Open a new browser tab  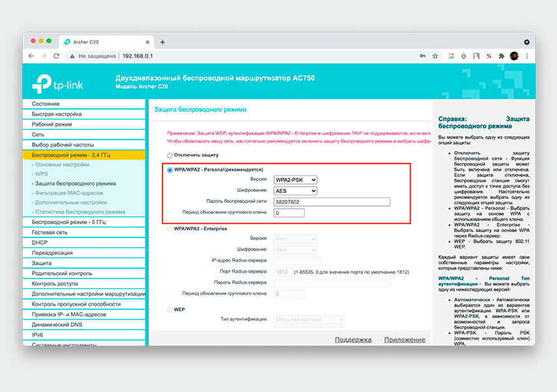[162, 42]
